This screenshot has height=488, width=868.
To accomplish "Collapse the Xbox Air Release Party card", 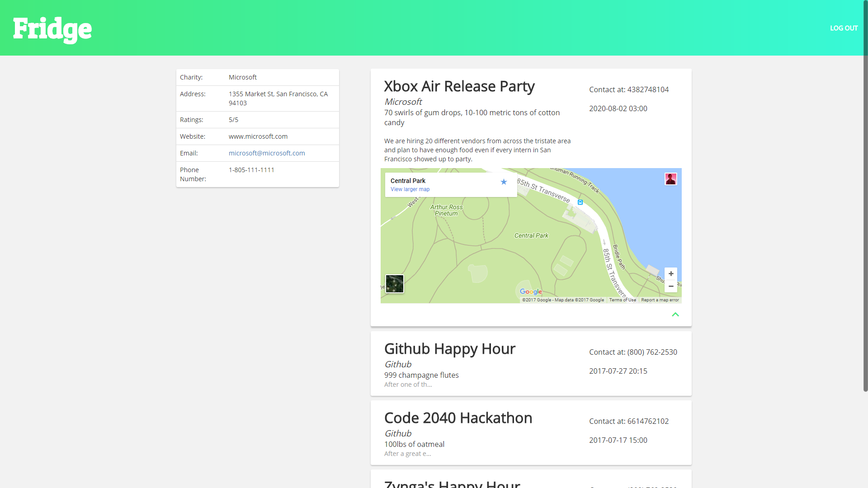I will click(x=675, y=314).
